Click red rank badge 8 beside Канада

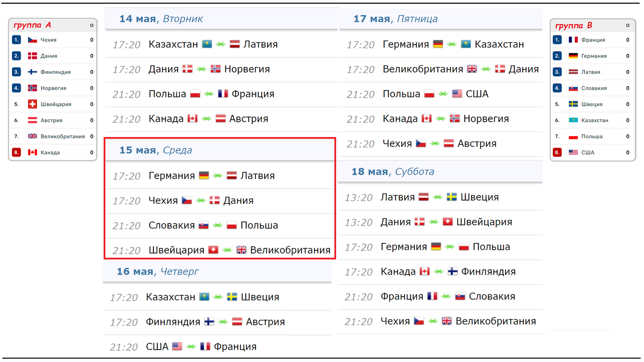coord(16,152)
